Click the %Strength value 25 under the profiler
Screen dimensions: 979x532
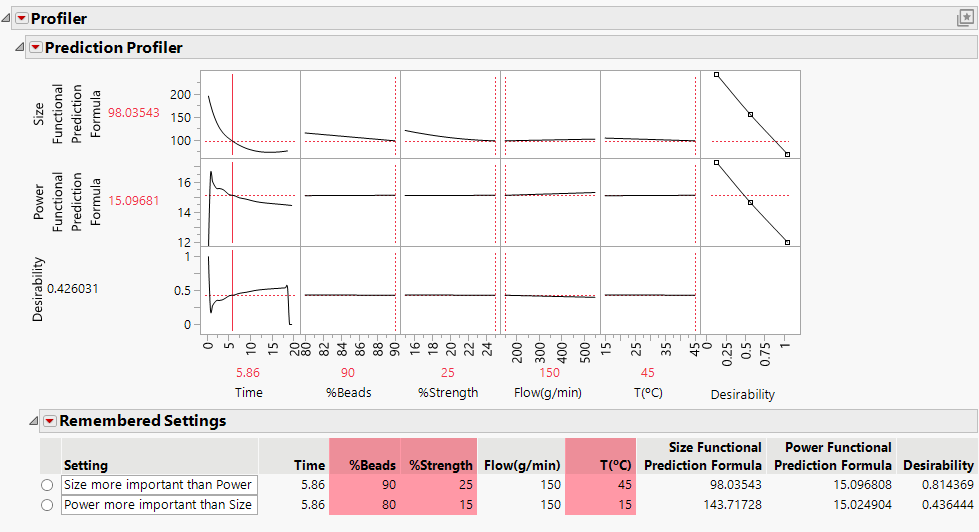448,373
